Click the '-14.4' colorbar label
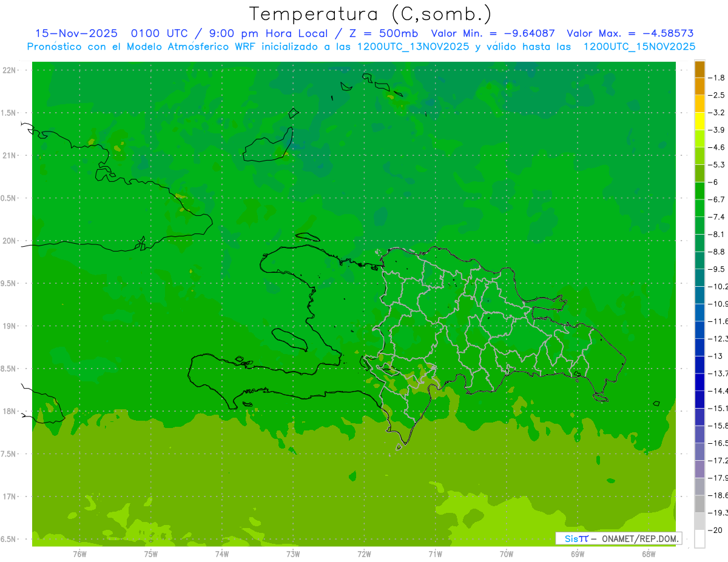This screenshot has height=562, width=728. point(719,390)
